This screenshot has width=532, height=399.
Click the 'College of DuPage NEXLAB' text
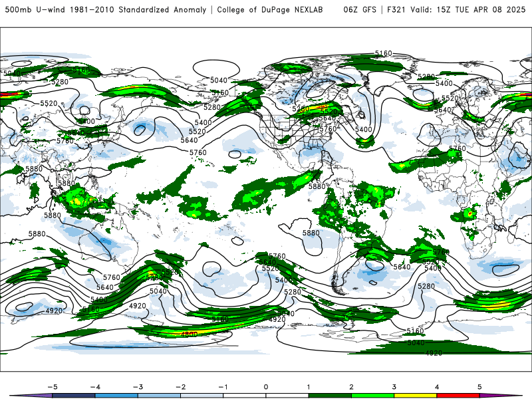pos(270,9)
